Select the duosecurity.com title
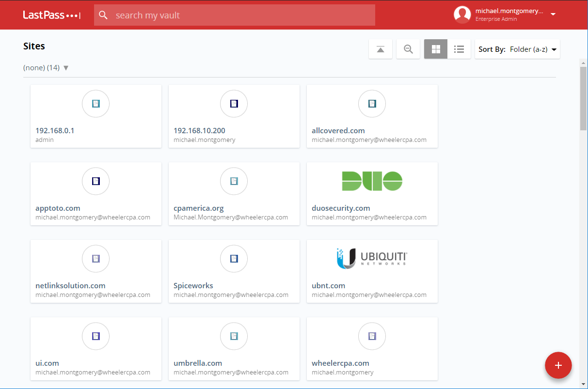Screen dimensions: 588x389 tap(341, 208)
